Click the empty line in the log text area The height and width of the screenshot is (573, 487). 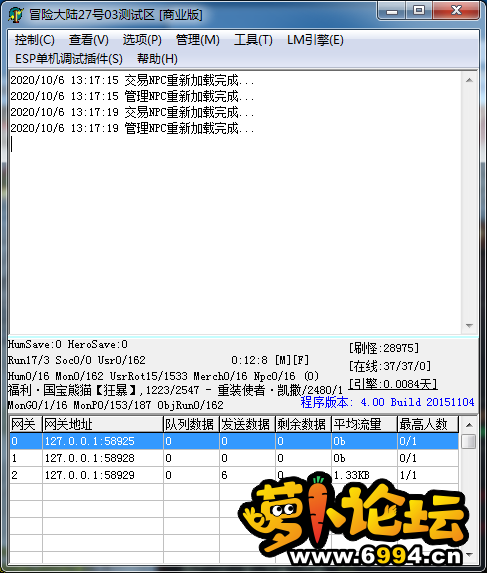tap(235, 144)
